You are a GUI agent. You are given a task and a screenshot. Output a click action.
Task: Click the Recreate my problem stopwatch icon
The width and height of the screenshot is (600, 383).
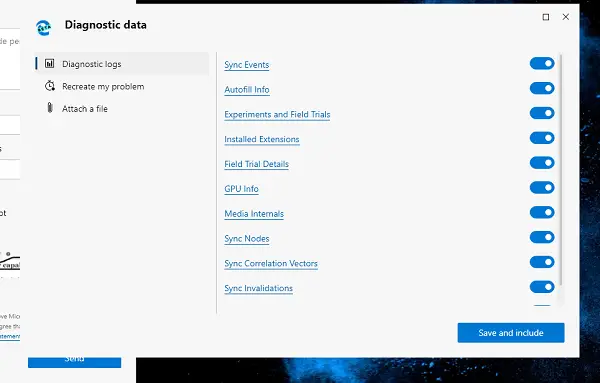50,86
